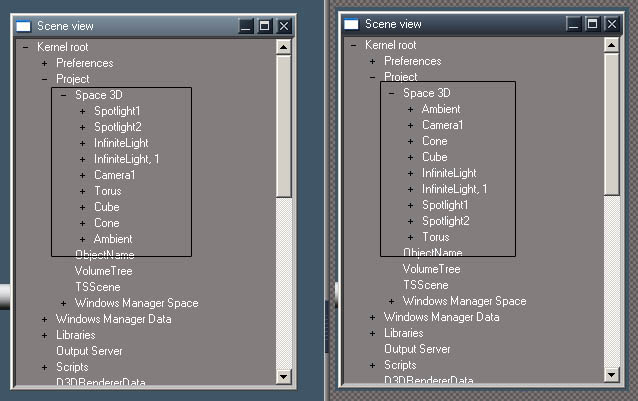Click scroll down arrow in right window
Viewport: 638px width, 401px height.
611,374
